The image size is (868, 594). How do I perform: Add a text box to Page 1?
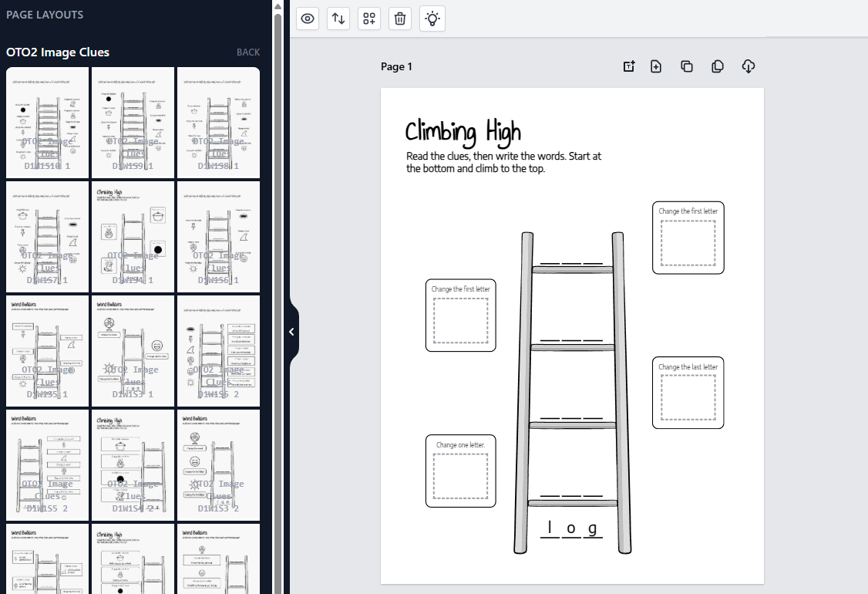click(629, 66)
